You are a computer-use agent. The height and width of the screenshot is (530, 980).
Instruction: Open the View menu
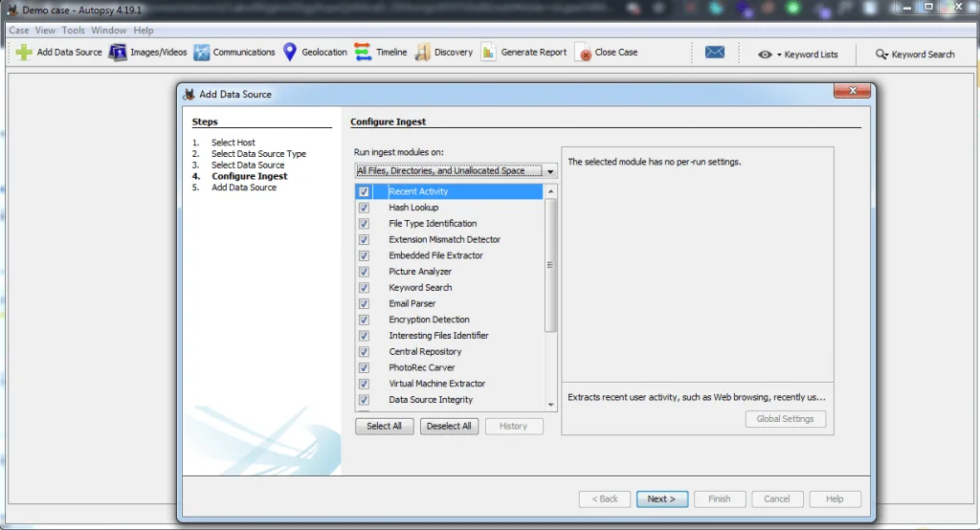[x=45, y=30]
